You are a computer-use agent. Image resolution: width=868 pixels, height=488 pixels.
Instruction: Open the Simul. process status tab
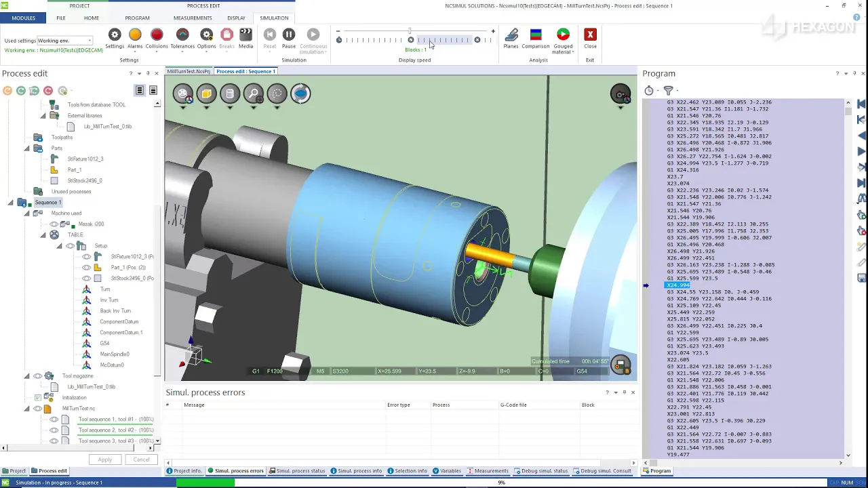[297, 471]
